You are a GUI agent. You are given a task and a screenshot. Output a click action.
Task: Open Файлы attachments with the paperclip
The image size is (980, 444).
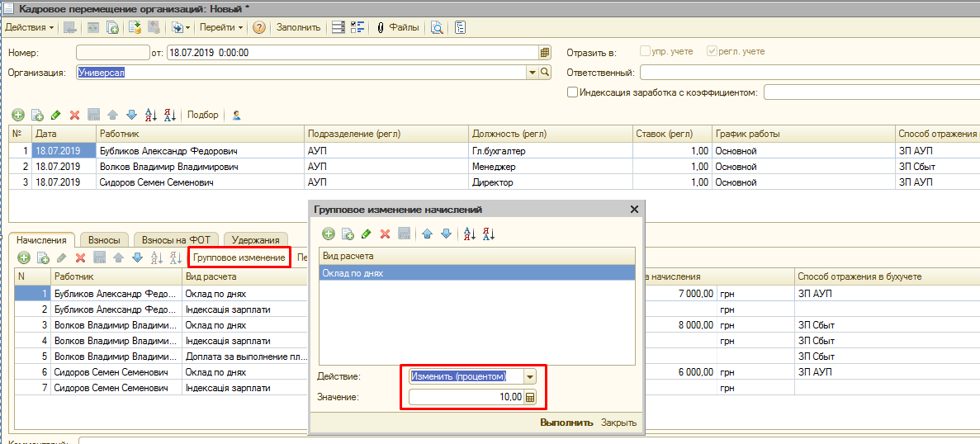click(x=397, y=27)
